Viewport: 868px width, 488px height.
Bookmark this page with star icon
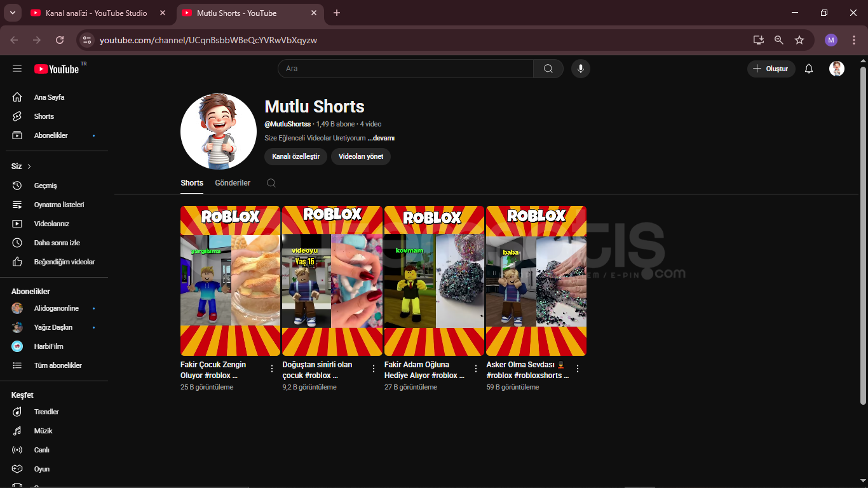tap(799, 40)
